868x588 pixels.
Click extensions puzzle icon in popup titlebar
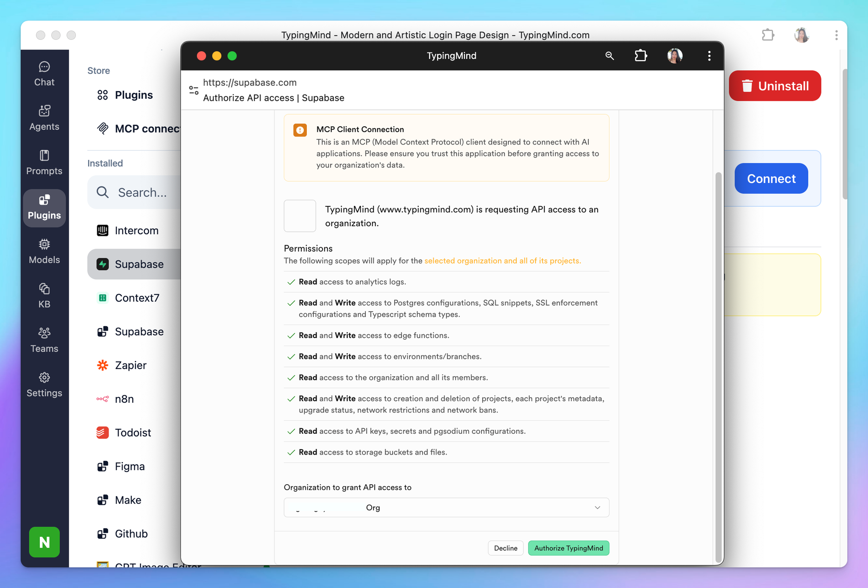pyautogui.click(x=641, y=56)
